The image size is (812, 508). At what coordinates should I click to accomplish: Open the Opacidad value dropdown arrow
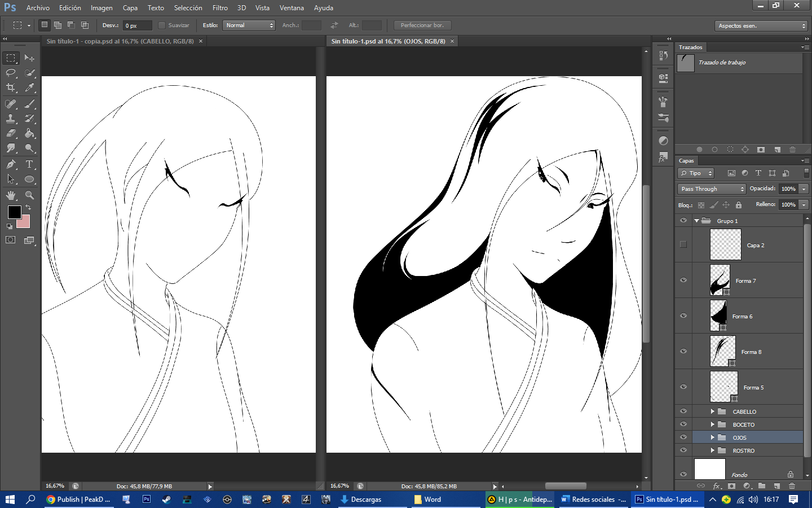pyautogui.click(x=804, y=189)
